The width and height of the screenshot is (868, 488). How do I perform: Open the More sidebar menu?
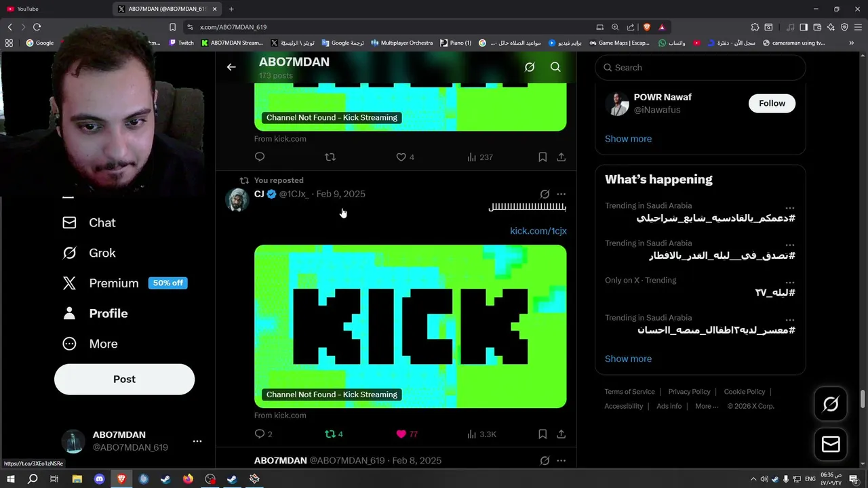[x=90, y=344]
